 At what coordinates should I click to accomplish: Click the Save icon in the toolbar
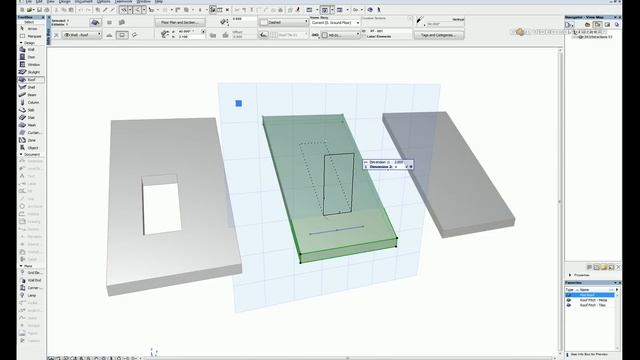39,10
